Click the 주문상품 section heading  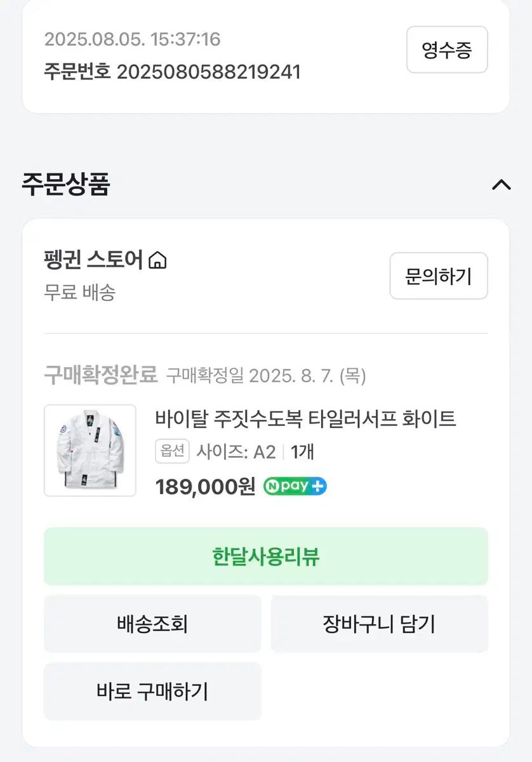[x=66, y=185]
